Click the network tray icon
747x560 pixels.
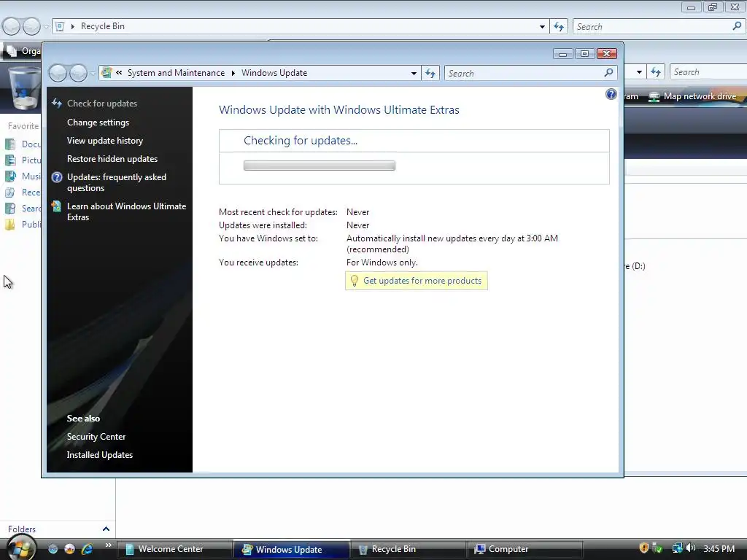pyautogui.click(x=677, y=548)
